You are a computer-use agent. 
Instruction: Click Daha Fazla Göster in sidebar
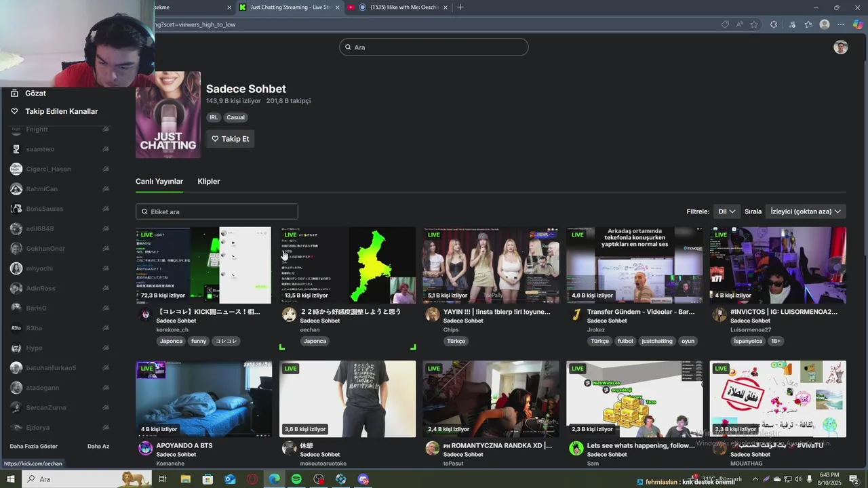(x=34, y=446)
